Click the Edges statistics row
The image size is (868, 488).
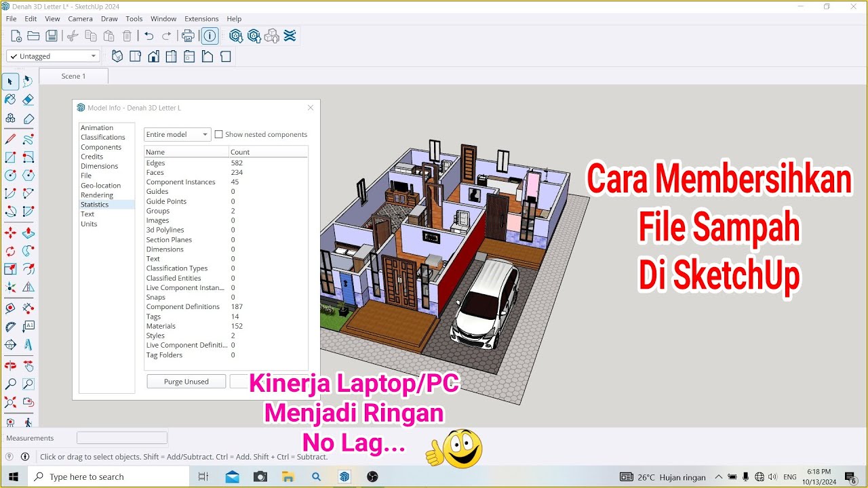226,163
